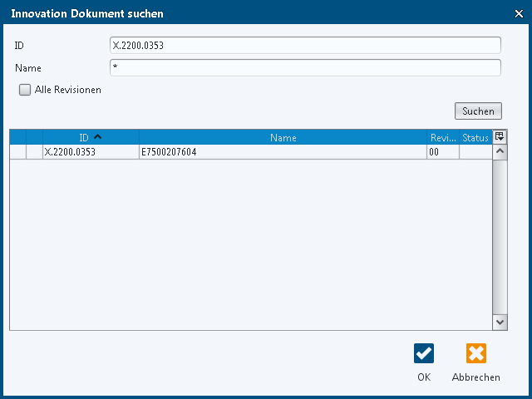The image size is (532, 399).
Task: Select the revision cell showing 00
Action: click(x=443, y=152)
